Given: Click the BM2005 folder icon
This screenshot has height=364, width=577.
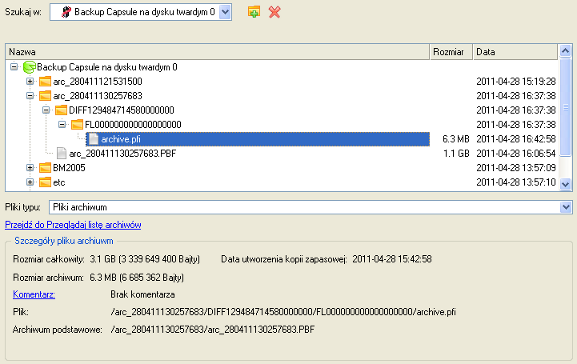Looking at the screenshot, I should tap(45, 168).
